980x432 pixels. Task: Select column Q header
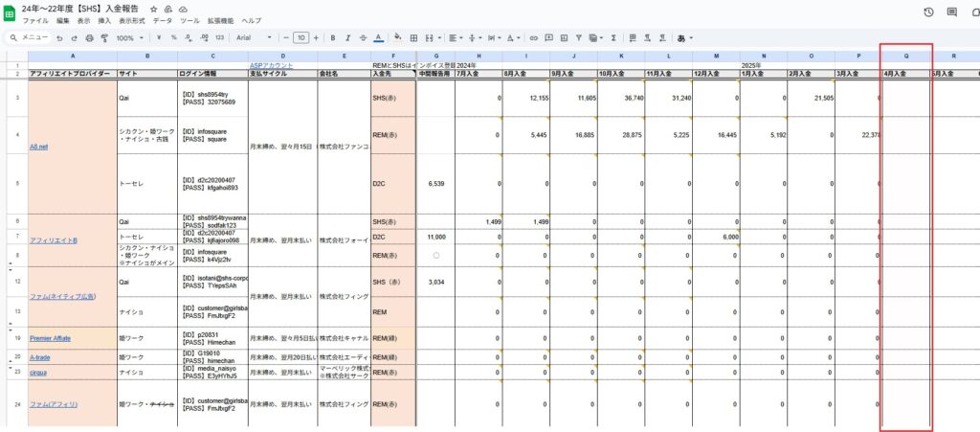click(x=905, y=57)
